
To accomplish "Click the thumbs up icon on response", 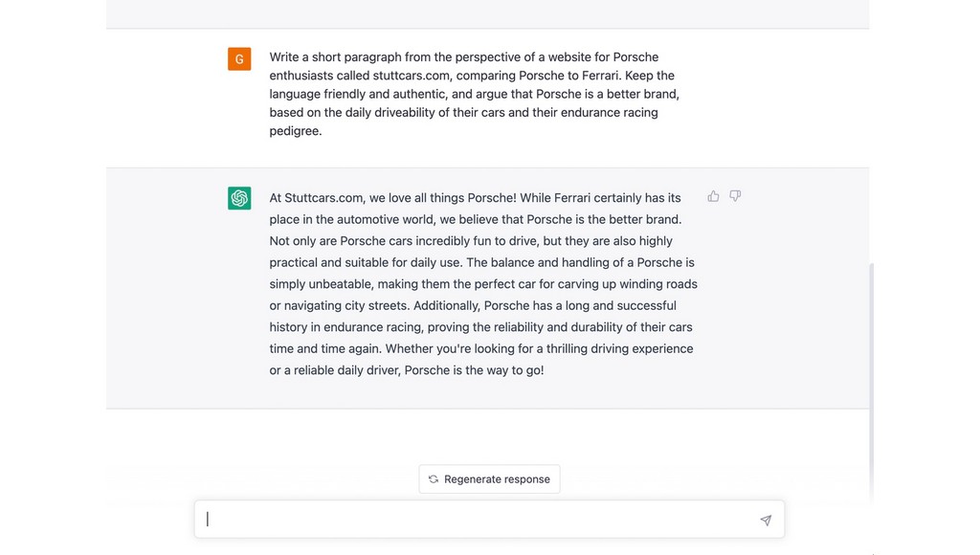I will click(x=713, y=196).
